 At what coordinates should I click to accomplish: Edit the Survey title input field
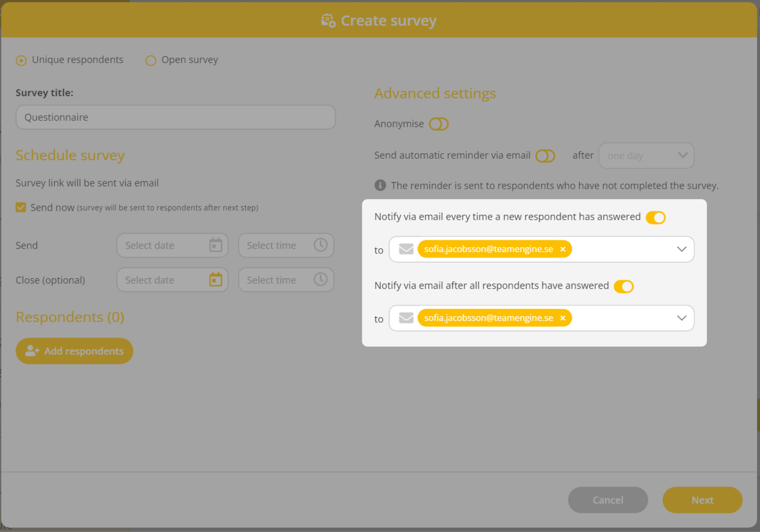pos(176,117)
